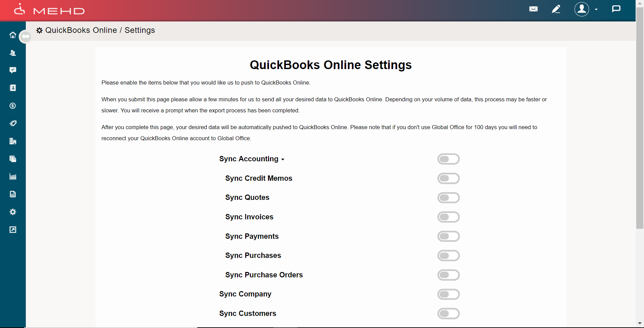Open the chat bubble icon in header
This screenshot has height=328, width=644.
(x=616, y=9)
